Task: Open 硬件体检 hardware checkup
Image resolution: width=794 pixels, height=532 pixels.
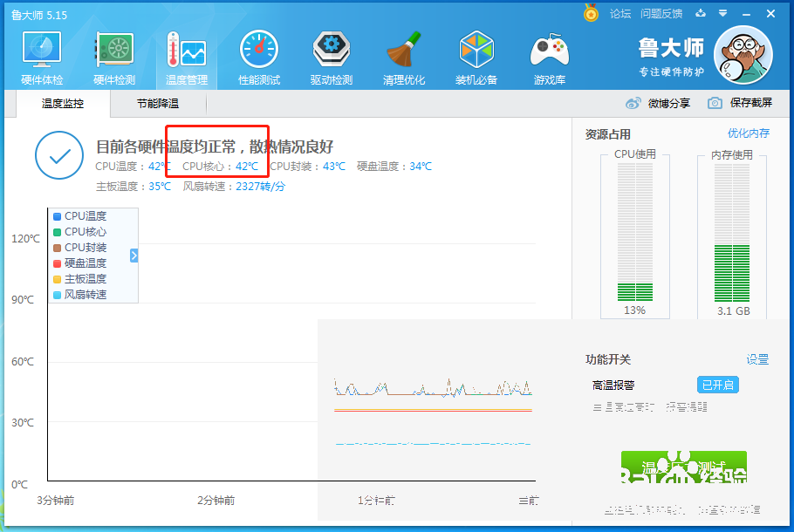Action: [x=42, y=58]
